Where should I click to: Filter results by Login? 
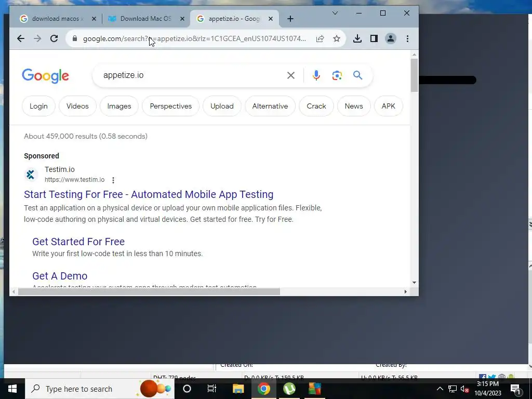click(x=38, y=106)
